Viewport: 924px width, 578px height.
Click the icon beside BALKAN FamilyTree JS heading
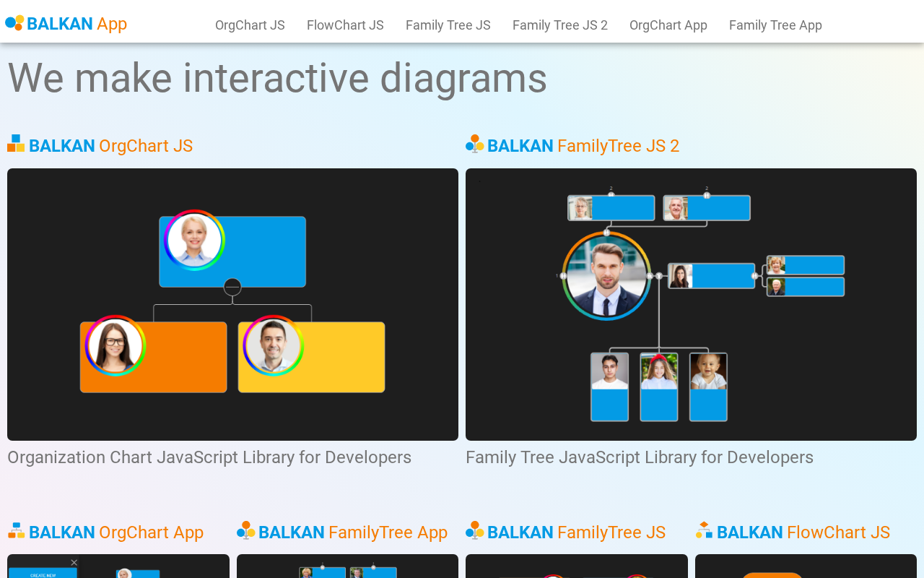coord(474,530)
